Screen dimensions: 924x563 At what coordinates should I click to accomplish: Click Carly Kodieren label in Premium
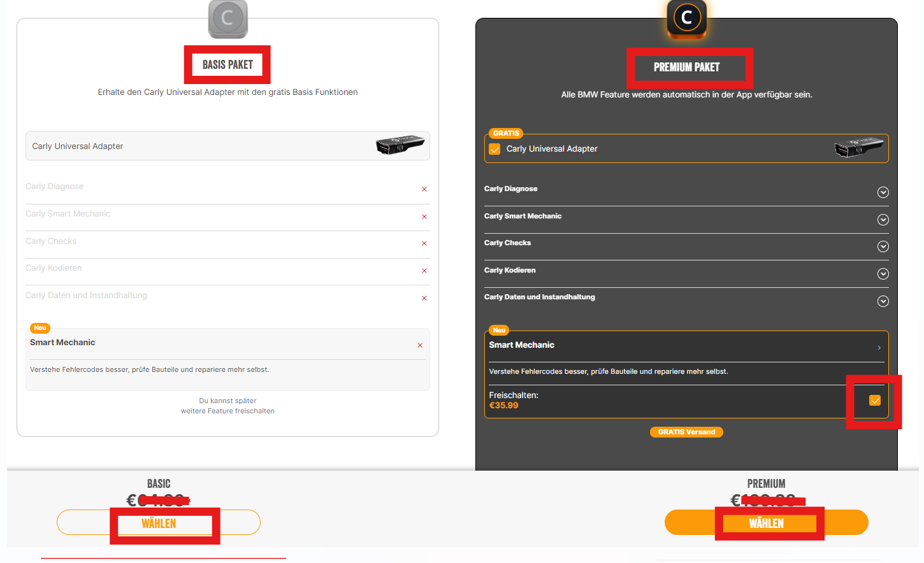tap(510, 270)
